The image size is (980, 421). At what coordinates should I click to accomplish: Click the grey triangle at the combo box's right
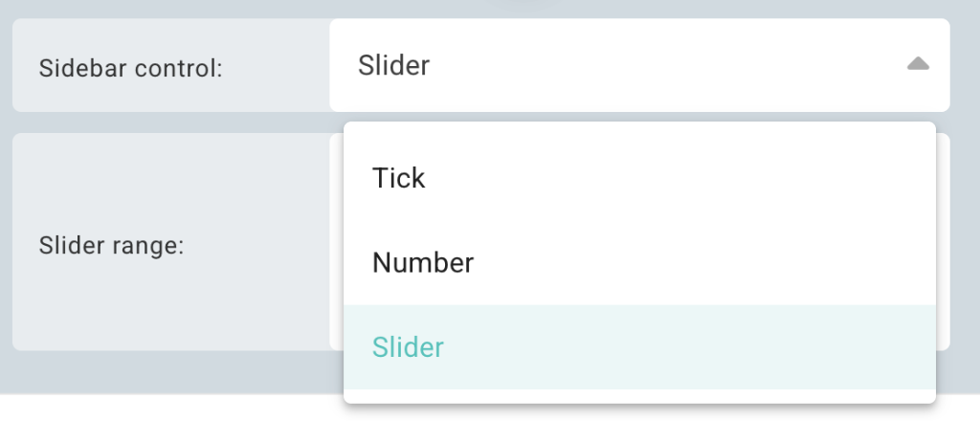pyautogui.click(x=918, y=65)
